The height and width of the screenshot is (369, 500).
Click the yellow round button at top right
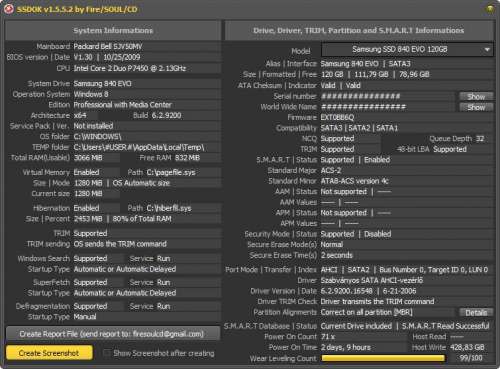coord(490,9)
